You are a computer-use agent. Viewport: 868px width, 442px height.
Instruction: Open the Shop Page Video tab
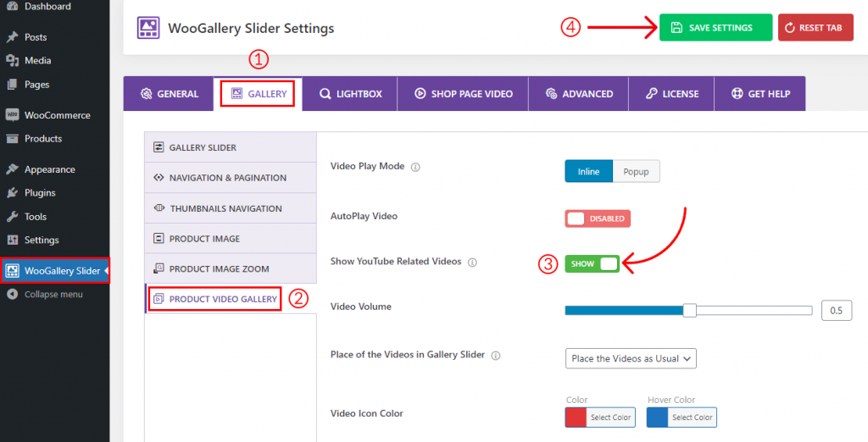pyautogui.click(x=464, y=94)
